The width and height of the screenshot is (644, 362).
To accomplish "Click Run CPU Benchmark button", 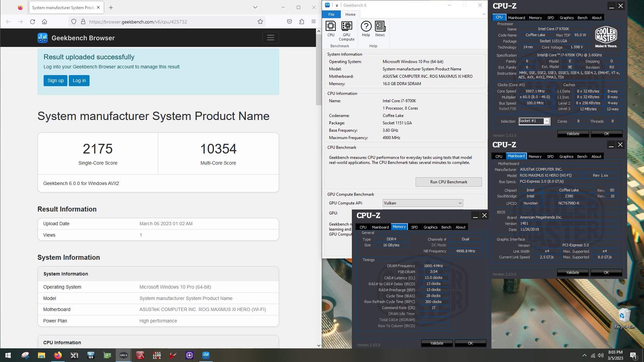I will 448,182.
